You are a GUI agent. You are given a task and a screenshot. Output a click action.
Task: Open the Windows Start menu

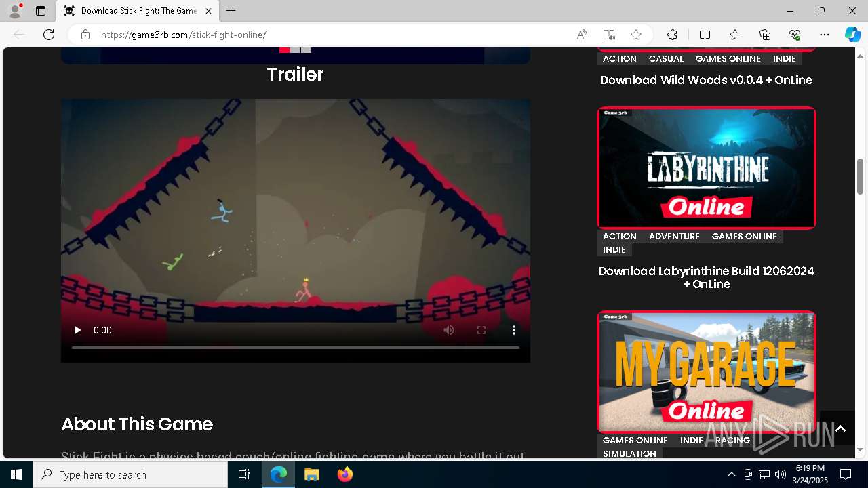click(16, 474)
